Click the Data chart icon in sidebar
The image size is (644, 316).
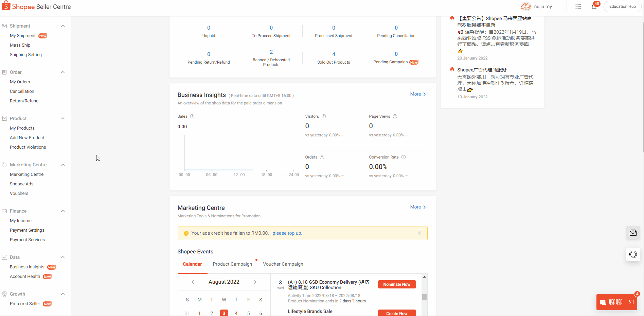(5, 257)
